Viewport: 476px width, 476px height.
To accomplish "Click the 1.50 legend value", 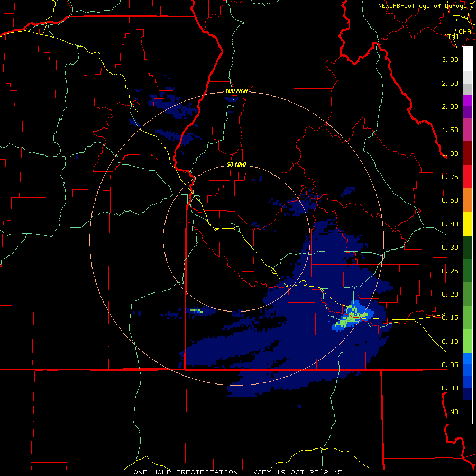I will click(450, 130).
